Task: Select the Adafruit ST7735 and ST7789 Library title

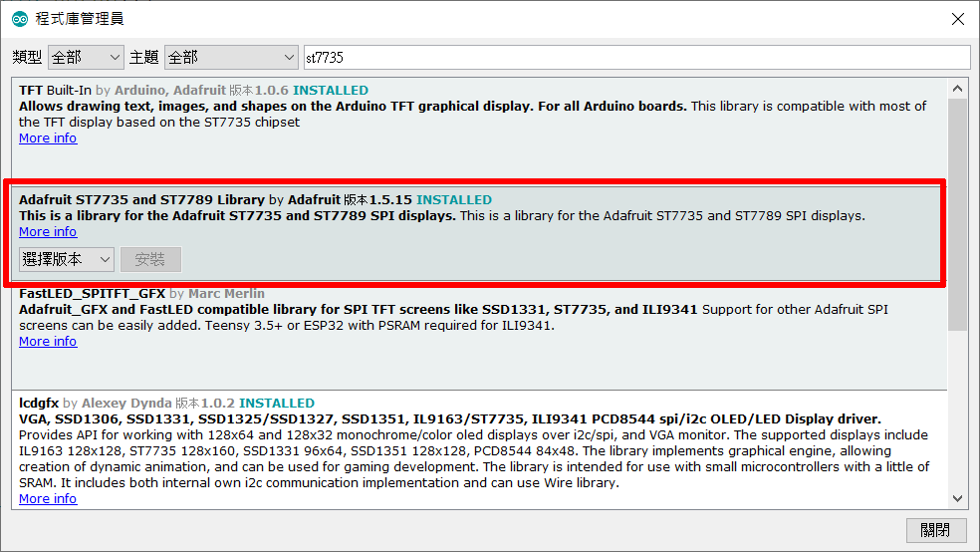Action: coord(141,200)
